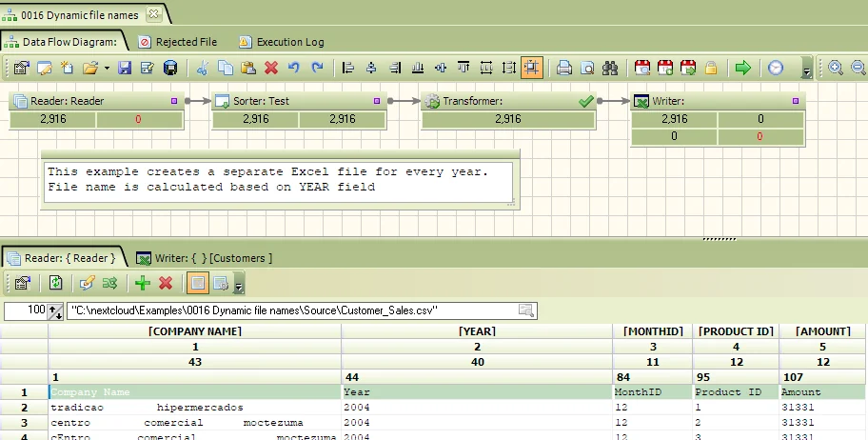Screen dimensions: 868x440
Task: Toggle purple square on Sorter node
Action: tap(377, 101)
